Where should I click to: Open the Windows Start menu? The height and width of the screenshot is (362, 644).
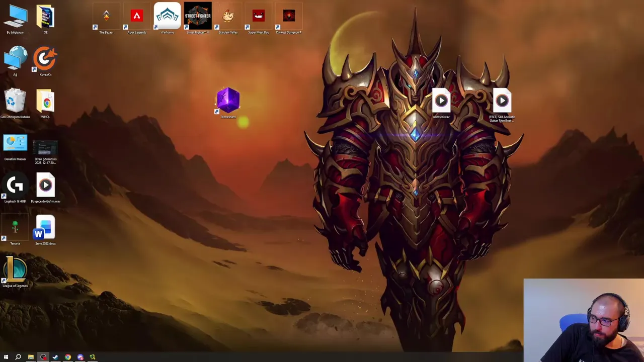click(6, 357)
